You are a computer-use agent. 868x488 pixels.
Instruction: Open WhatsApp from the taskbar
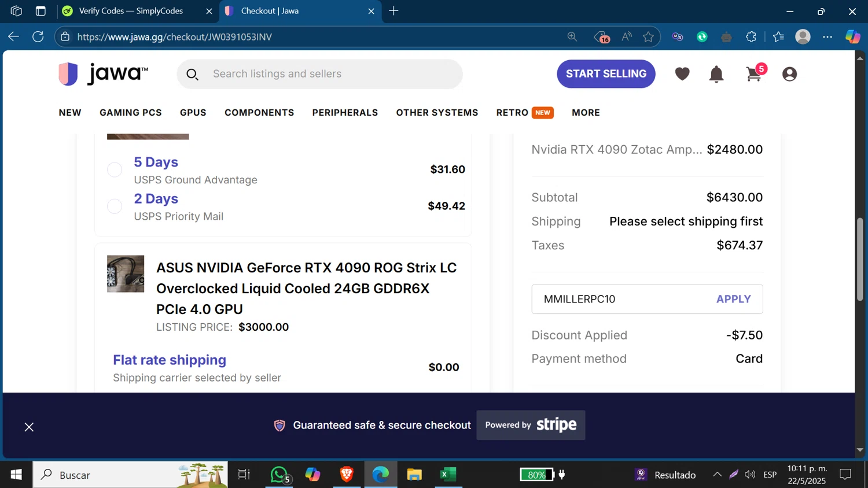[279, 475]
